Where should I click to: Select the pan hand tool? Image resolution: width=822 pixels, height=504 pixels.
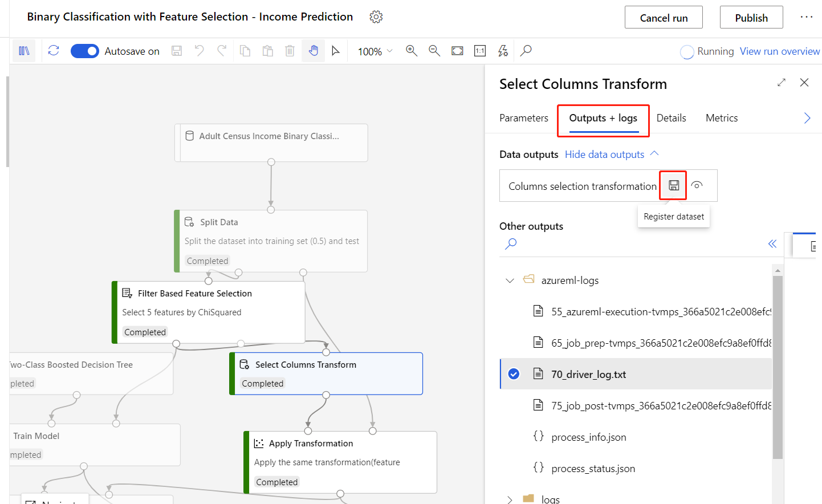[314, 51]
